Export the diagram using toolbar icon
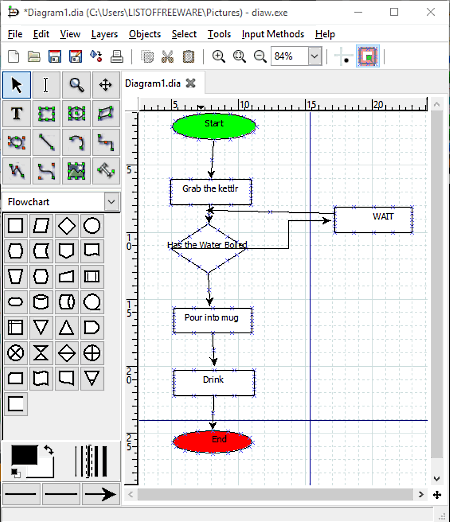Viewport: 450px width, 522px height. (96, 56)
